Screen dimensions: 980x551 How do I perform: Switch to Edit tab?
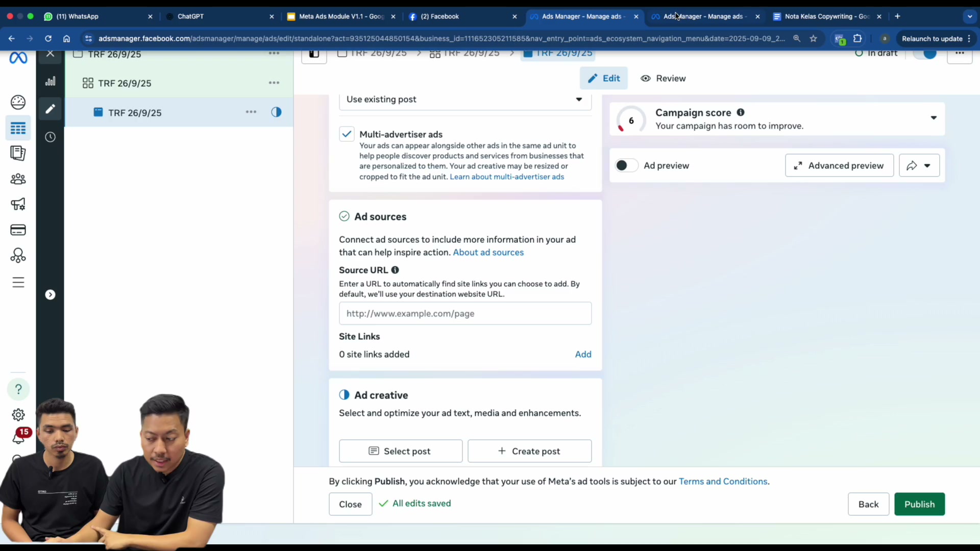tap(604, 78)
